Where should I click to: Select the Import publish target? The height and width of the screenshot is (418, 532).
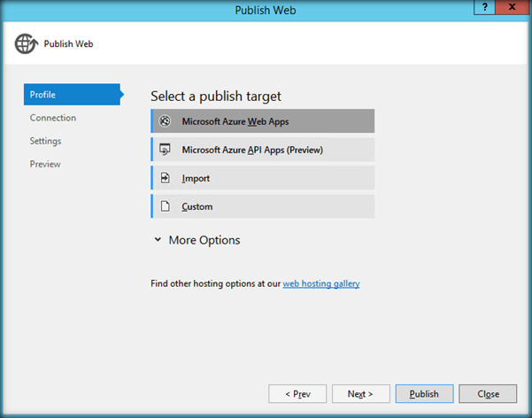point(263,178)
